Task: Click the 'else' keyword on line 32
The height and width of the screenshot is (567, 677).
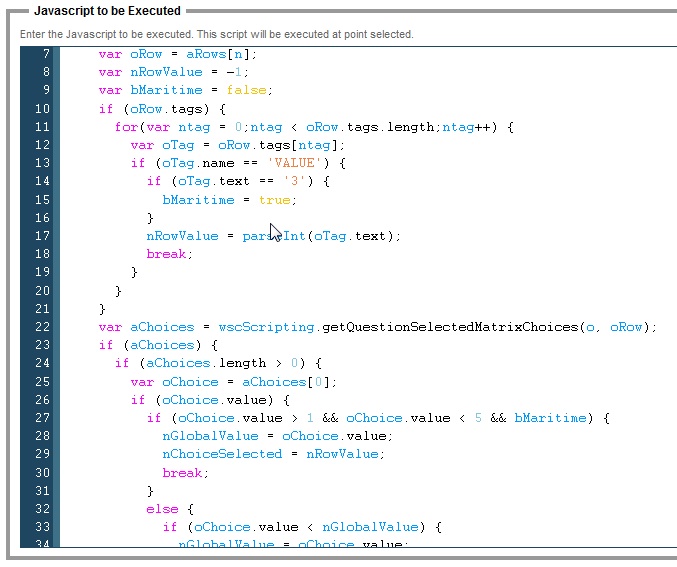Action: coord(162,508)
